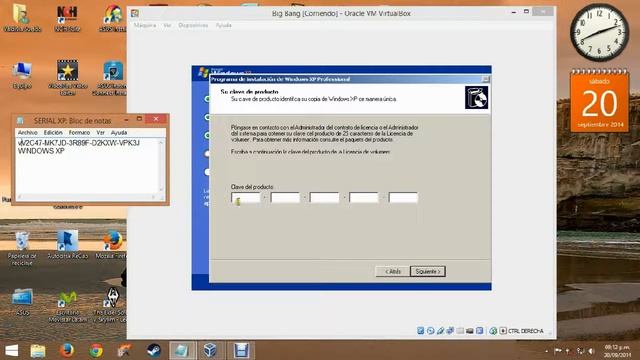Open the Ayuda menu in Bloc de notas

(x=119, y=133)
